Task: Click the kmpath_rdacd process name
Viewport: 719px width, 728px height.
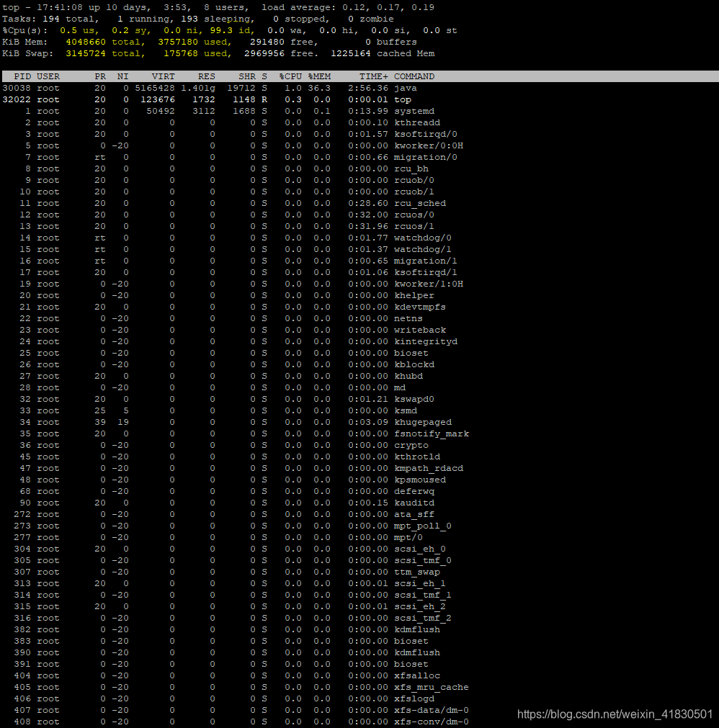Action: [429, 468]
